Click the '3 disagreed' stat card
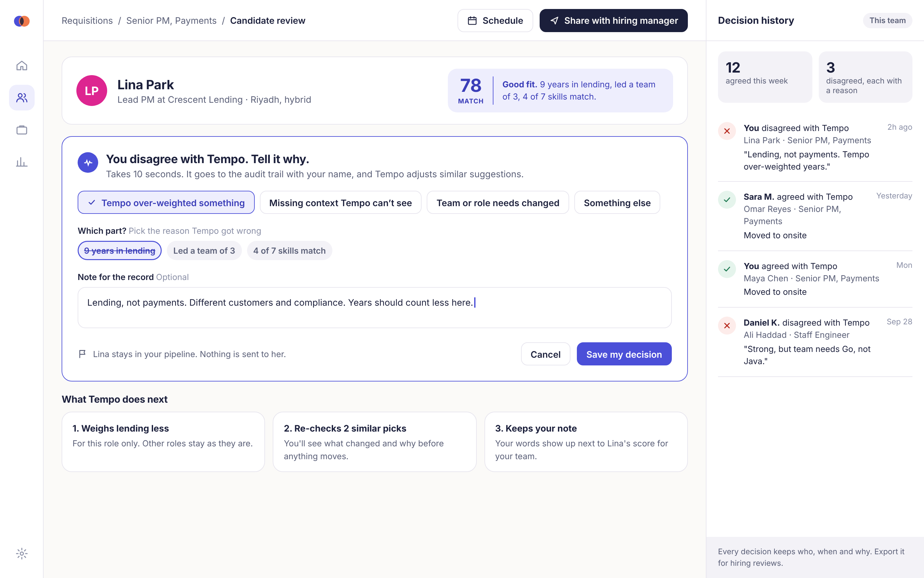924x578 pixels. click(865, 77)
